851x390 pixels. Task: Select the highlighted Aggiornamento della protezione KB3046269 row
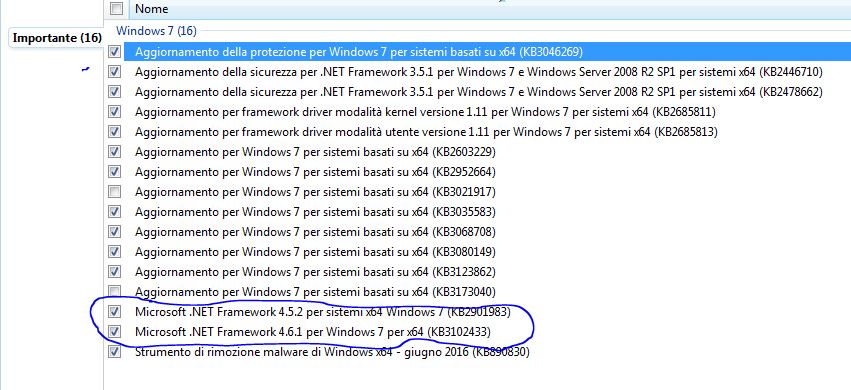pos(487,52)
